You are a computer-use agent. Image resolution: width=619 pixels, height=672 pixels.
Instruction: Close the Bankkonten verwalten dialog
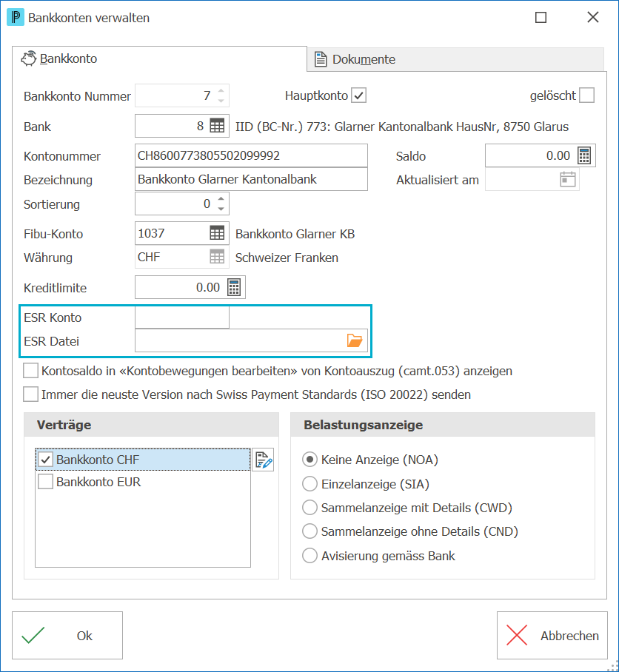593,18
